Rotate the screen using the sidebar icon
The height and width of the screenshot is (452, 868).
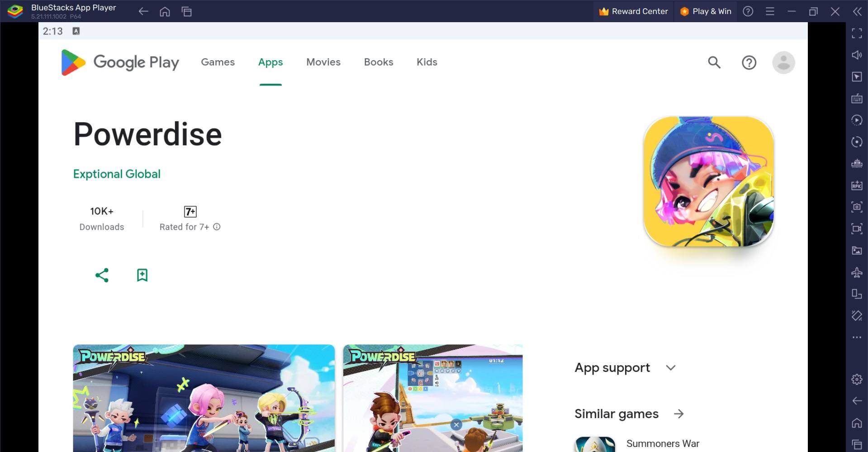tap(857, 294)
